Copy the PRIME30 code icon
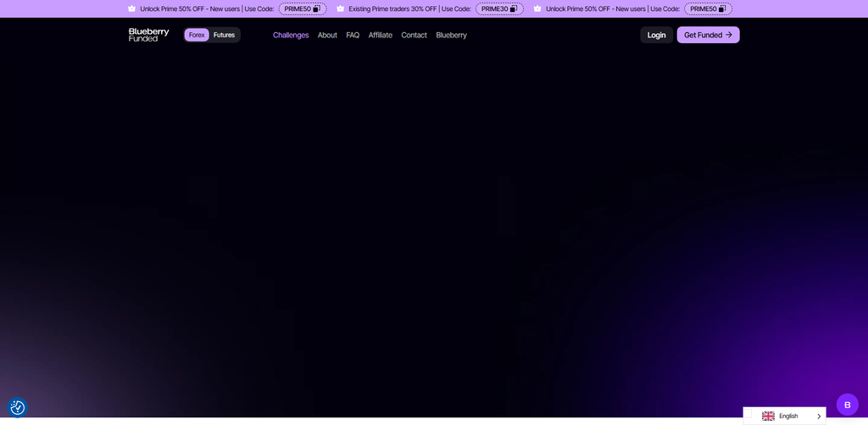This screenshot has width=868, height=425. click(514, 8)
